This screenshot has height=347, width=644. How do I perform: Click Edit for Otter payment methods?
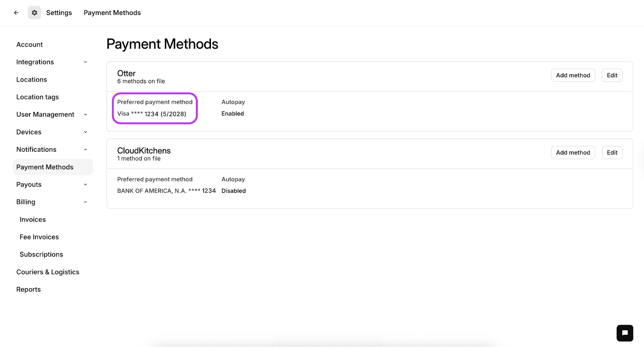coord(612,75)
